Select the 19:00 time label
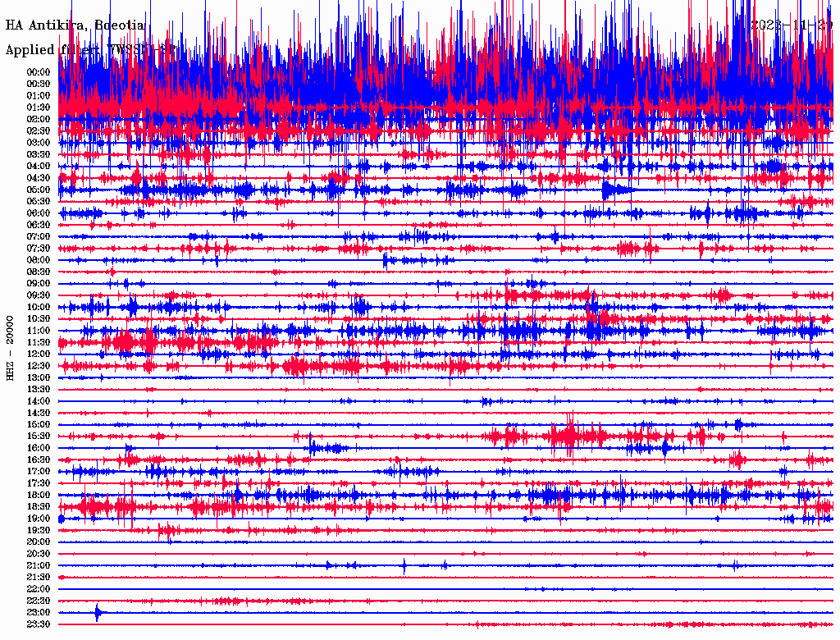The height and width of the screenshot is (640, 840). [39, 519]
